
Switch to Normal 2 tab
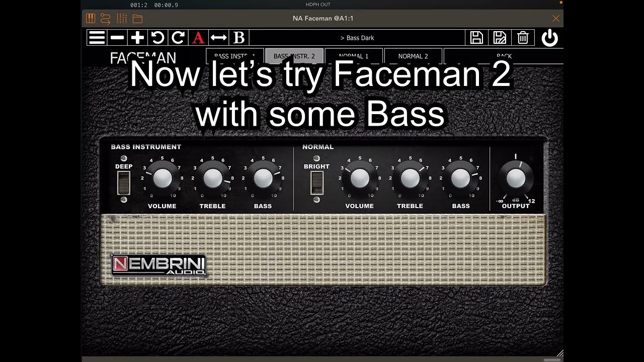(413, 56)
